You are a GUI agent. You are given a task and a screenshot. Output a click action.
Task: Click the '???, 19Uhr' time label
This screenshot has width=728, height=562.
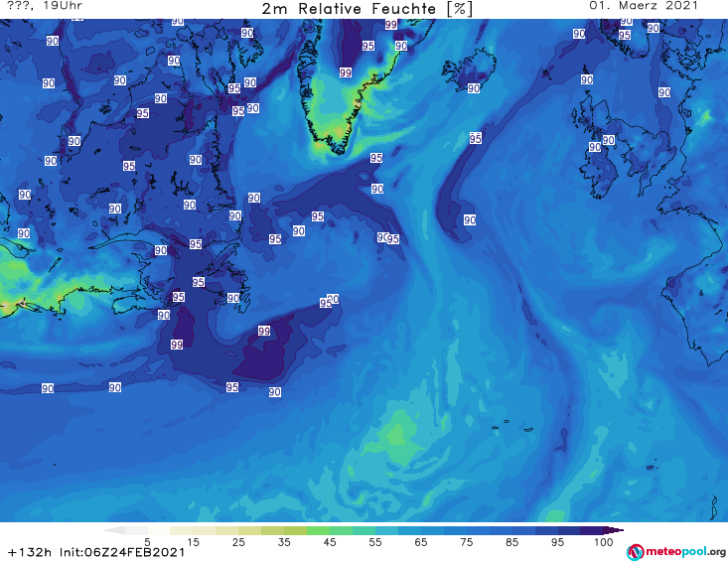click(x=45, y=6)
